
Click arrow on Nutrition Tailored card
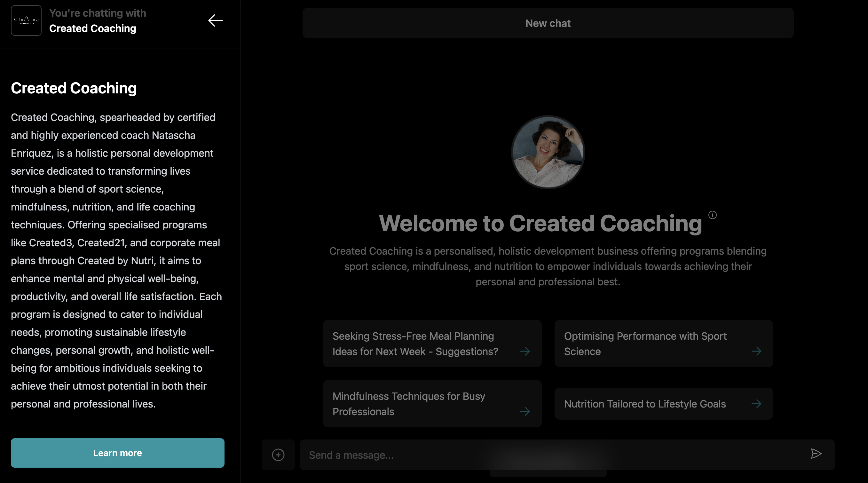pyautogui.click(x=756, y=403)
